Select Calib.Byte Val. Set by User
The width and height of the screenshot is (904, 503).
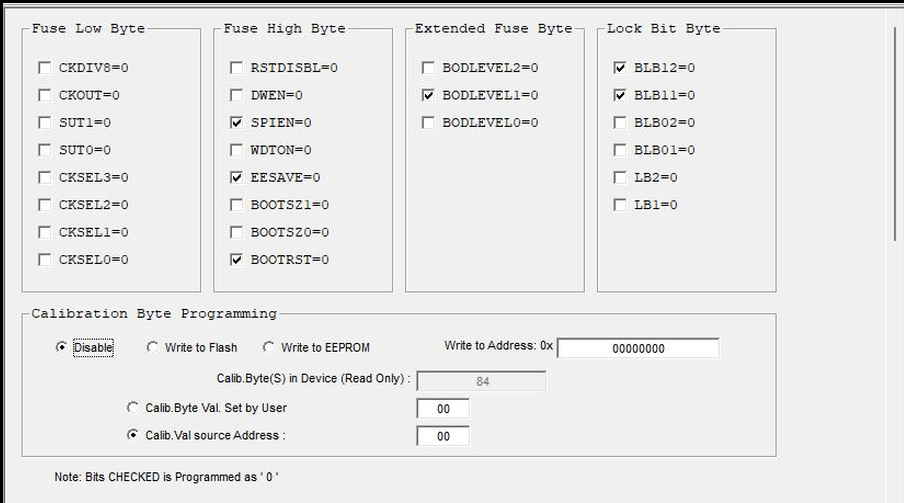point(133,407)
